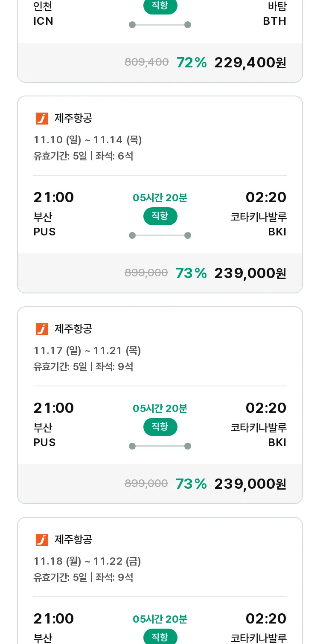The image size is (320, 644).
Task: Select the 239,000원 fare for 11.10 flight
Action: [x=250, y=273]
